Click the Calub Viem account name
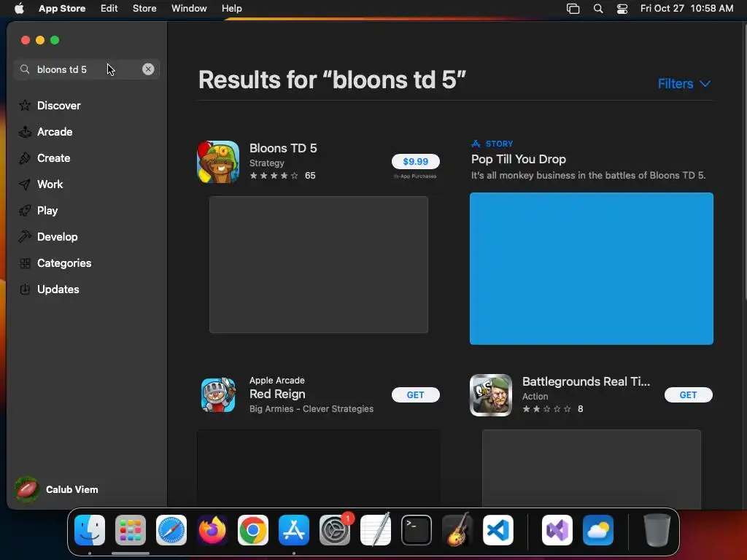Image resolution: width=747 pixels, height=560 pixels. point(72,489)
